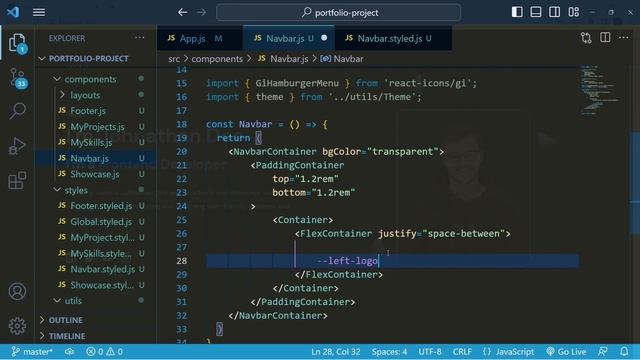Screen dimensions: 640x360
Task: Close Navbar.js tab via unsaved dot
Action: (x=324, y=38)
